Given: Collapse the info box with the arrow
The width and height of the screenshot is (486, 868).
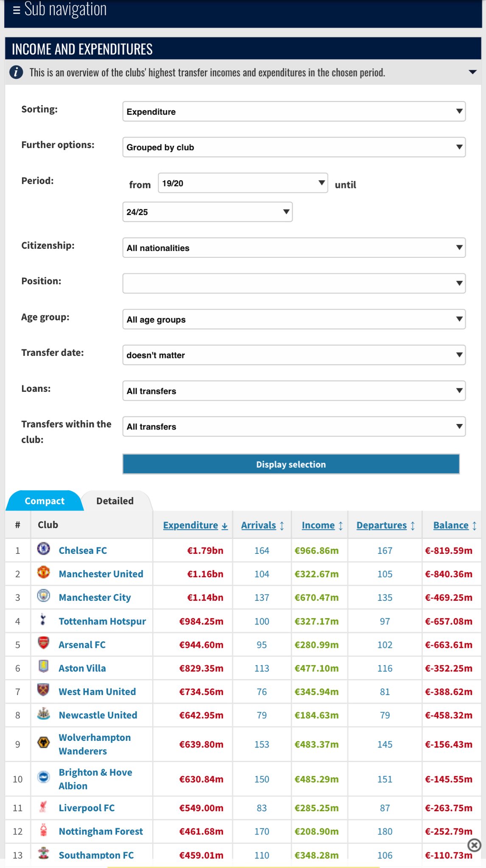Looking at the screenshot, I should (x=472, y=72).
